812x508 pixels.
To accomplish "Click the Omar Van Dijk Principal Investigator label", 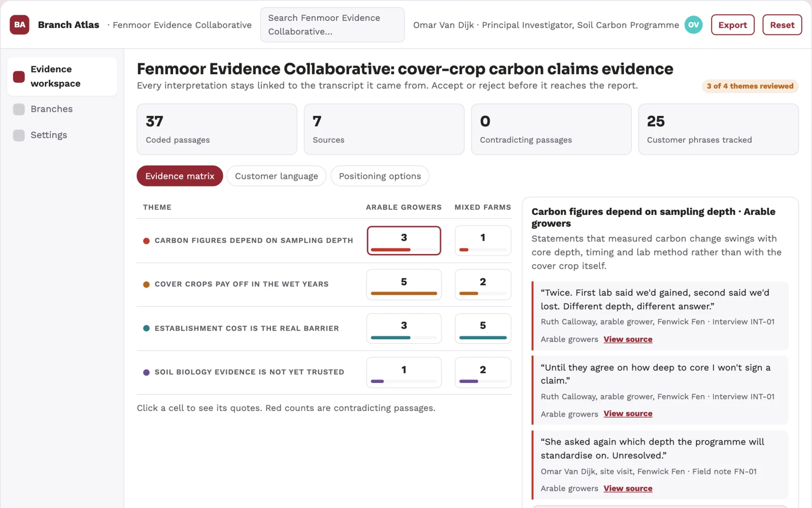I will pos(546,25).
